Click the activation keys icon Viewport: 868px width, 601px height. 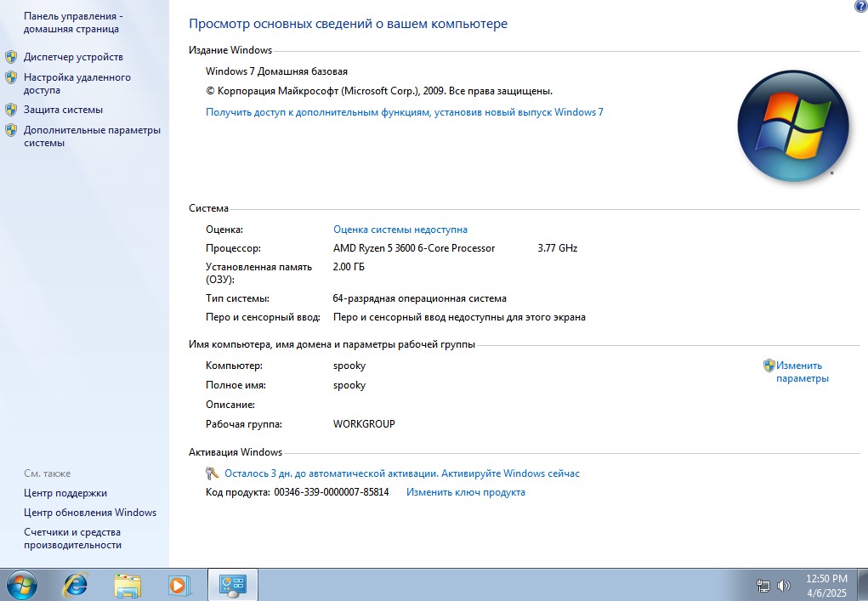click(212, 473)
